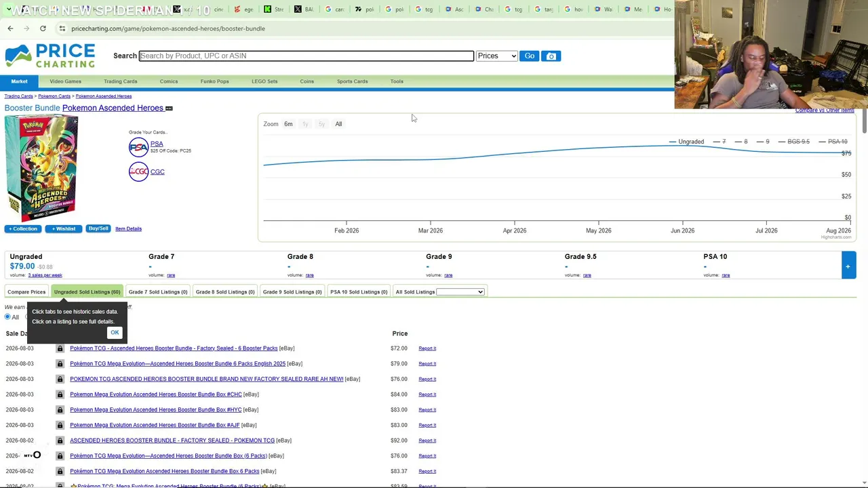
Task: Open the Prices search type dropdown
Action: [496, 56]
